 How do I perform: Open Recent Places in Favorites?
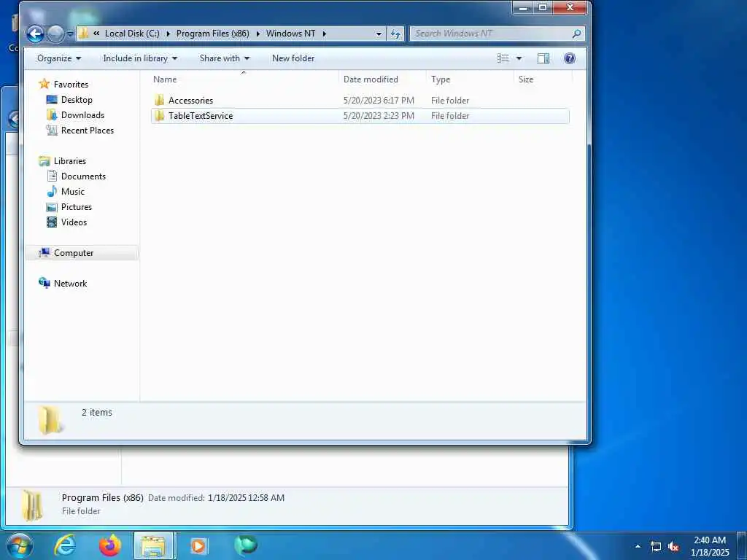(x=88, y=130)
